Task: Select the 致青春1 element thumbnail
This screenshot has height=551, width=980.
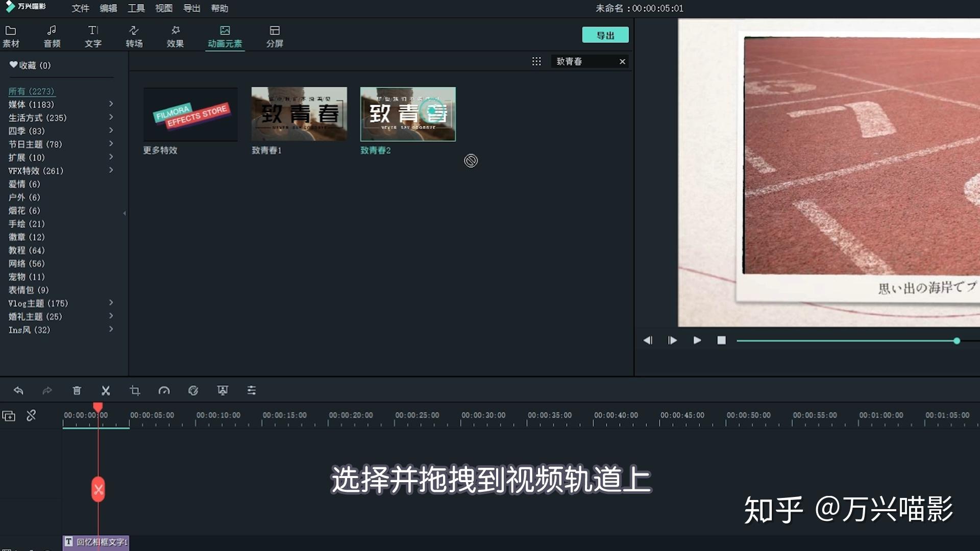Action: coord(299,114)
